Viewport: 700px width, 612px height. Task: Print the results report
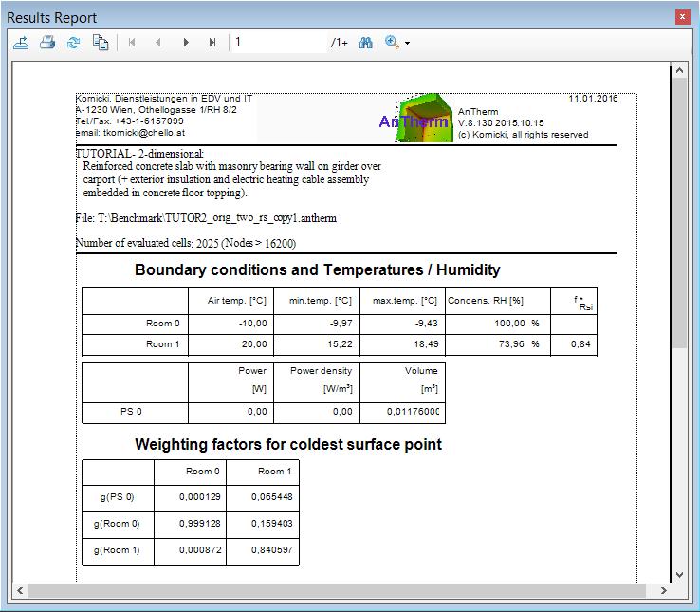tap(47, 43)
